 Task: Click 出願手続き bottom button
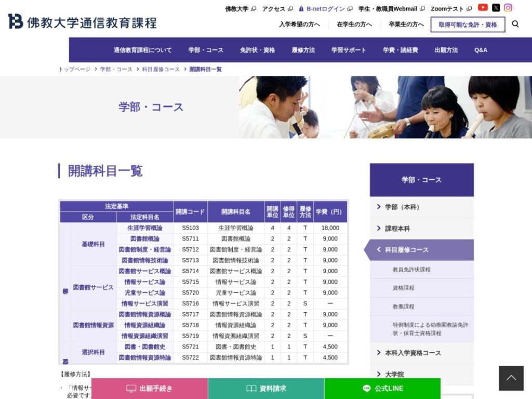150,389
